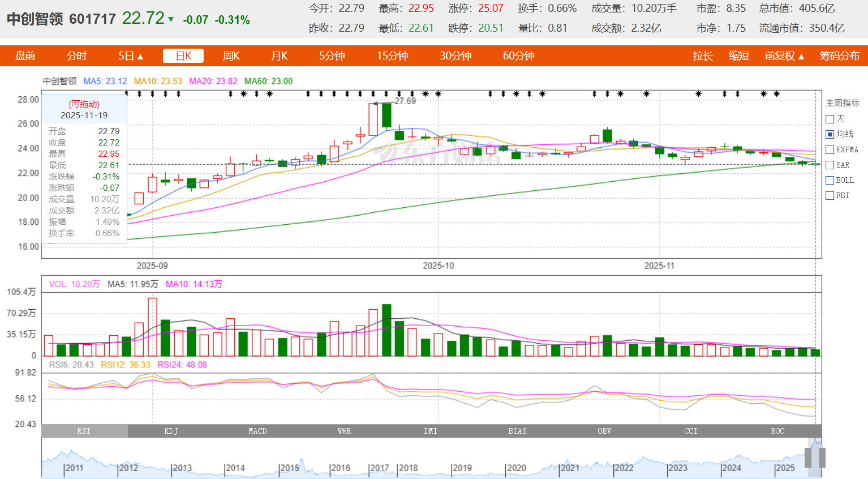Show the 15分钟 chart

pyautogui.click(x=393, y=56)
